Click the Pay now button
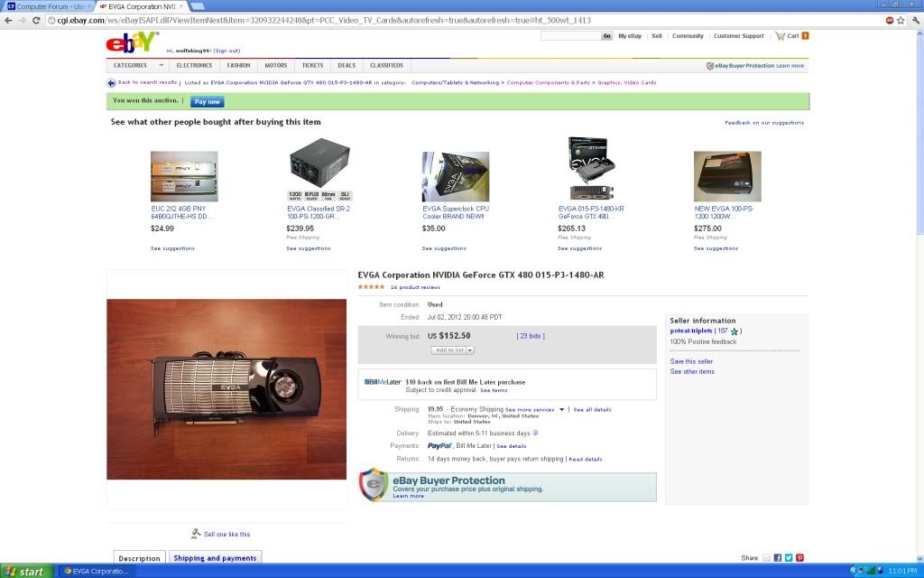This screenshot has height=578, width=924. pos(207,101)
